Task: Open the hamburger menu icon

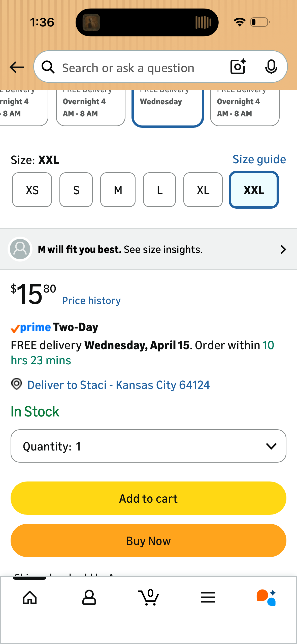Action: click(x=208, y=597)
